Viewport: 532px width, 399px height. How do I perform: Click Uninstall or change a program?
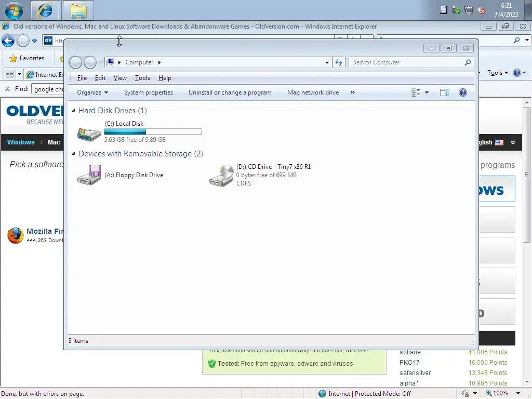230,92
